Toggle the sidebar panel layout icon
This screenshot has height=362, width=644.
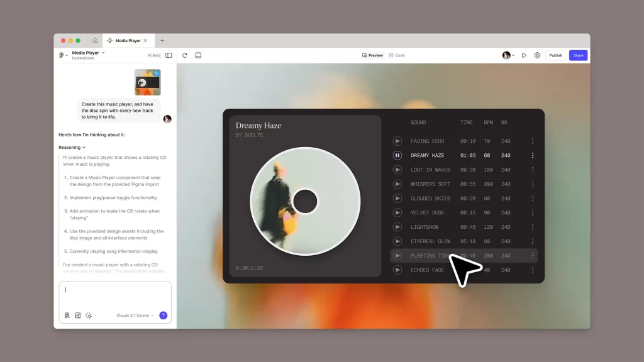[169, 55]
